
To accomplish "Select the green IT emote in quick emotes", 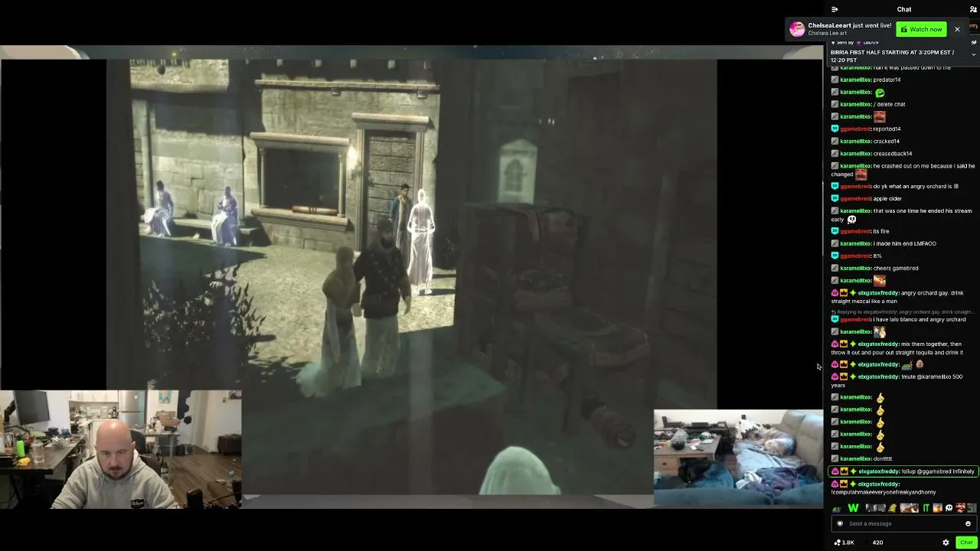I will (926, 508).
